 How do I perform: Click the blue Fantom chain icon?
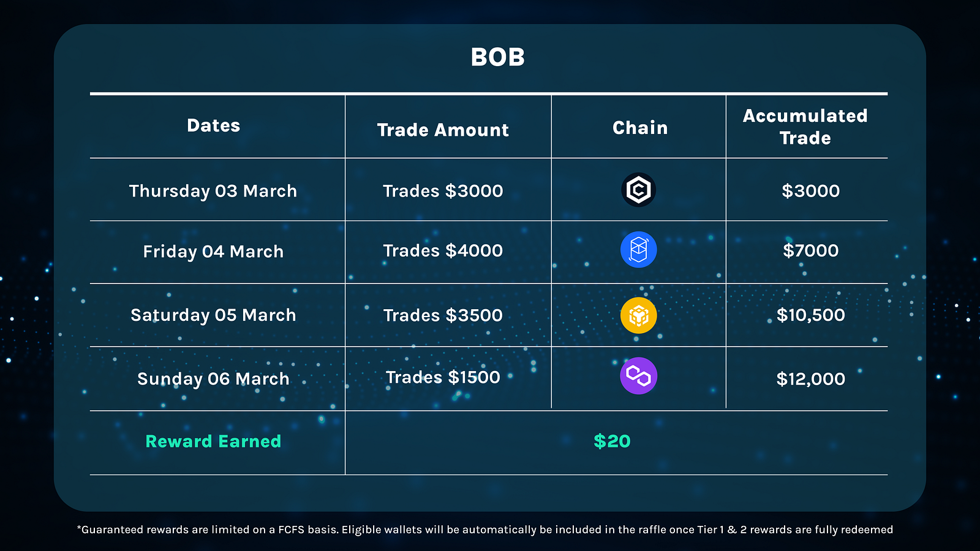point(638,250)
